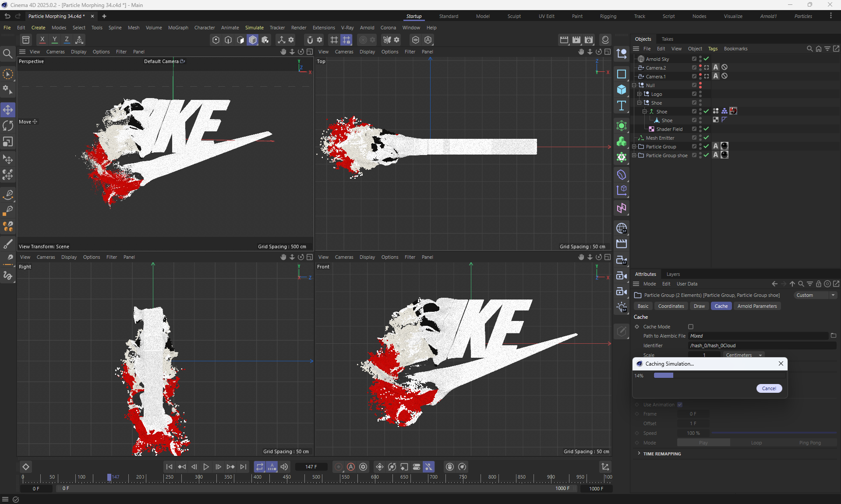Enable the Cache Mode checkbox
The width and height of the screenshot is (841, 504).
point(691,327)
